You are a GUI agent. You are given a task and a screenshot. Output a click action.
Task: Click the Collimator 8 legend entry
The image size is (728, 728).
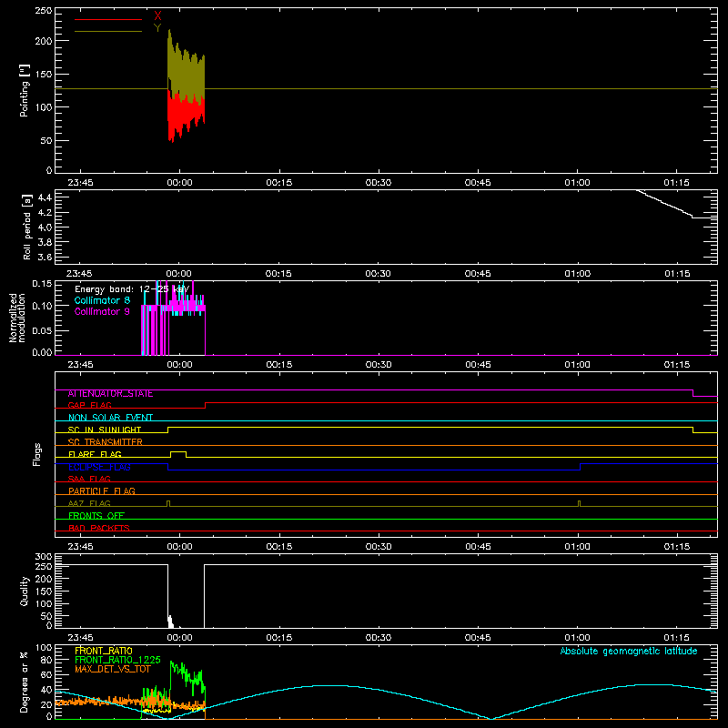(102, 300)
